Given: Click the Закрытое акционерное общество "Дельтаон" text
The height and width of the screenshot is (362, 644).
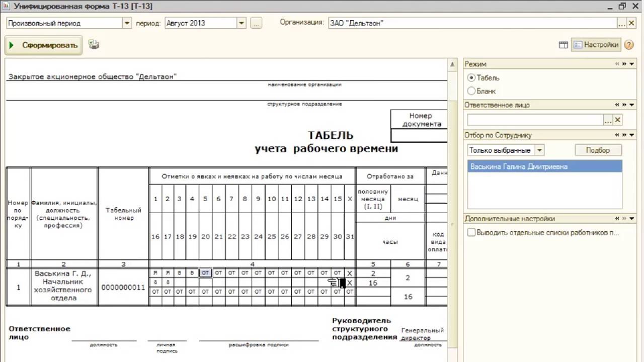Looking at the screenshot, I should pos(93,76).
